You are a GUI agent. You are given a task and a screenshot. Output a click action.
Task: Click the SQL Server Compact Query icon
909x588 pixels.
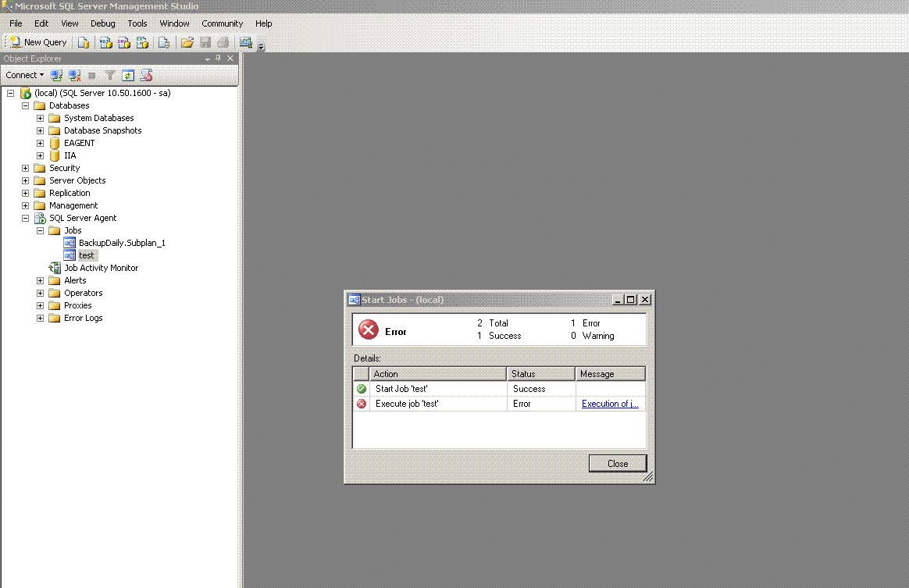click(164, 42)
